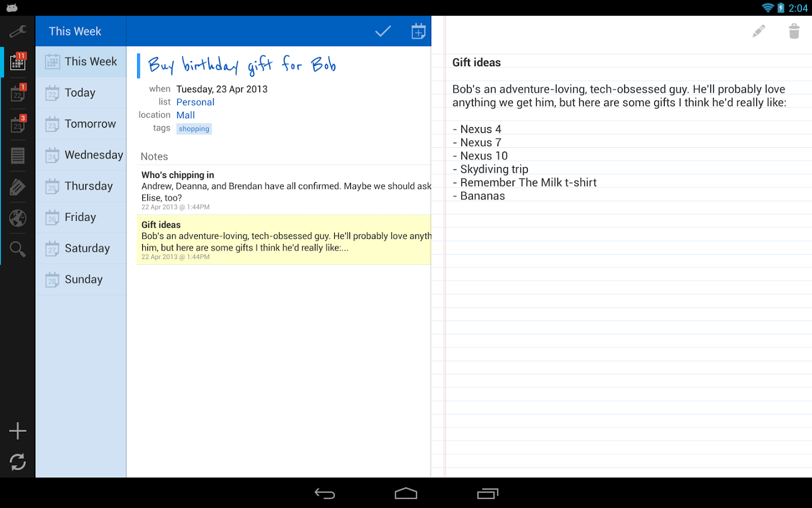Tap the Android home button
The width and height of the screenshot is (812, 508).
point(406,494)
